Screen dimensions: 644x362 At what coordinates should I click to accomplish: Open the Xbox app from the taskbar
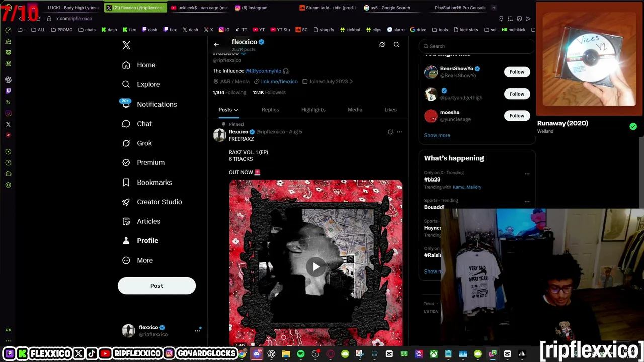point(433,354)
